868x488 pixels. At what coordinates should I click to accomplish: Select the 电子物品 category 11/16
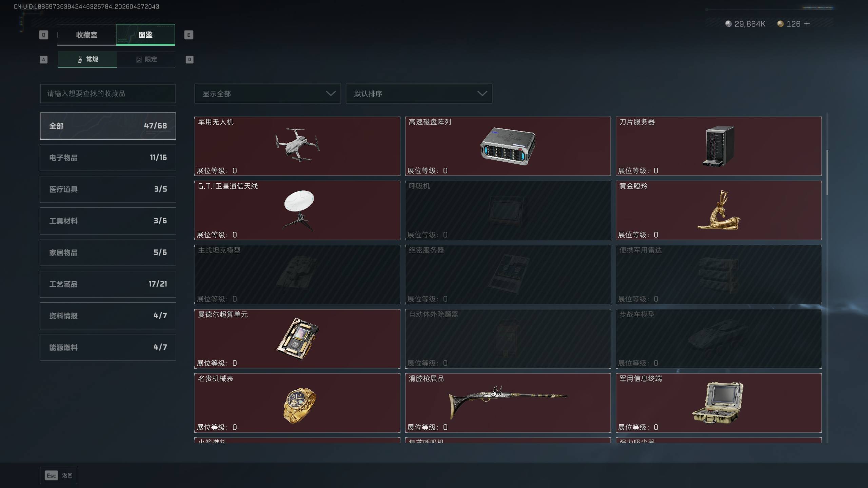108,158
